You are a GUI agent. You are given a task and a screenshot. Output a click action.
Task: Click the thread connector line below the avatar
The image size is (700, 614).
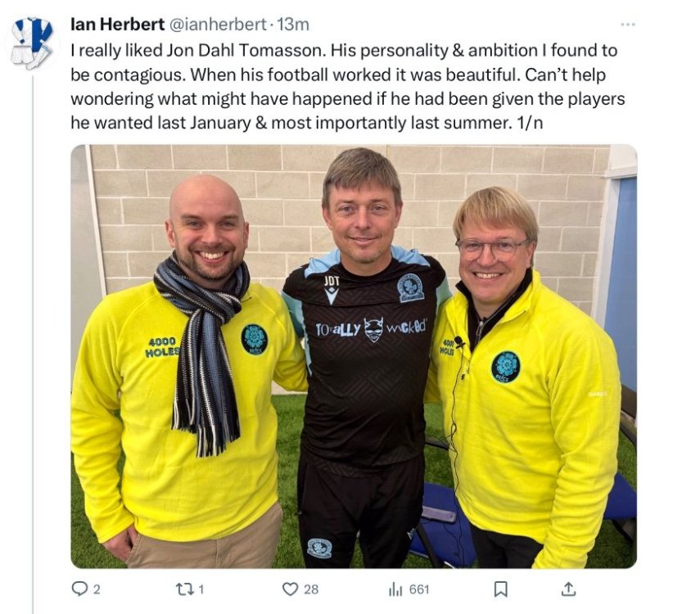point(33,344)
